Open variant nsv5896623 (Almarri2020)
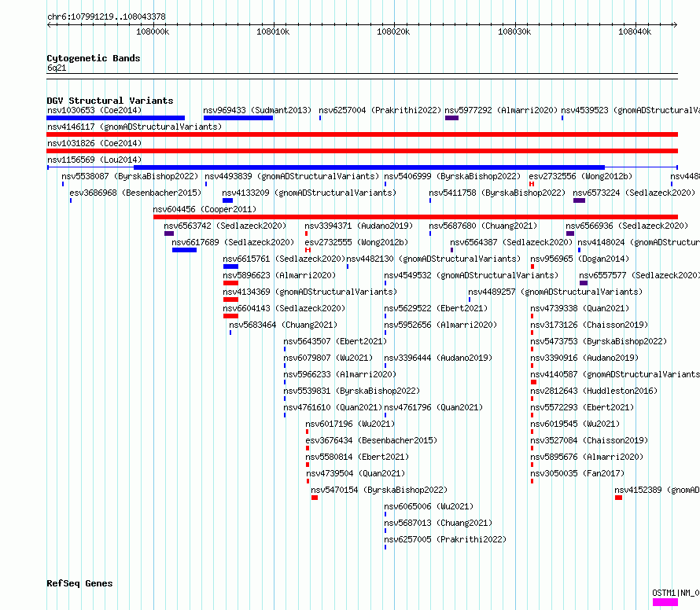 [279, 275]
